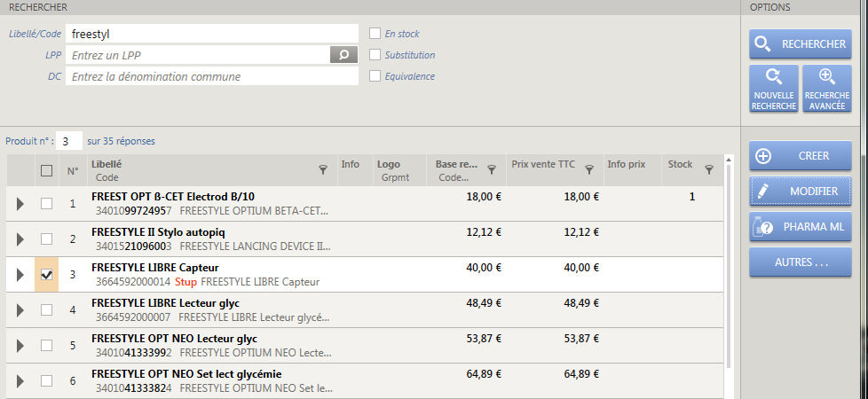Start a NOUVELLE RECHERCHE

(774, 89)
